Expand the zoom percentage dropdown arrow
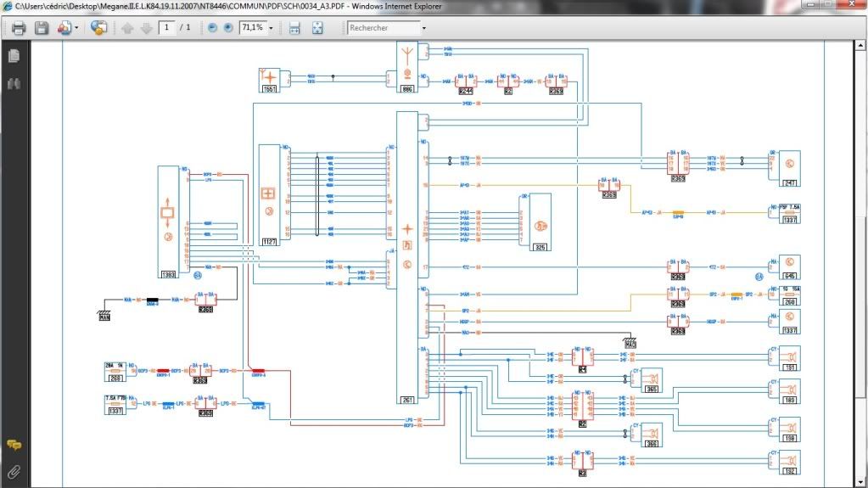868x488 pixels. 271,28
